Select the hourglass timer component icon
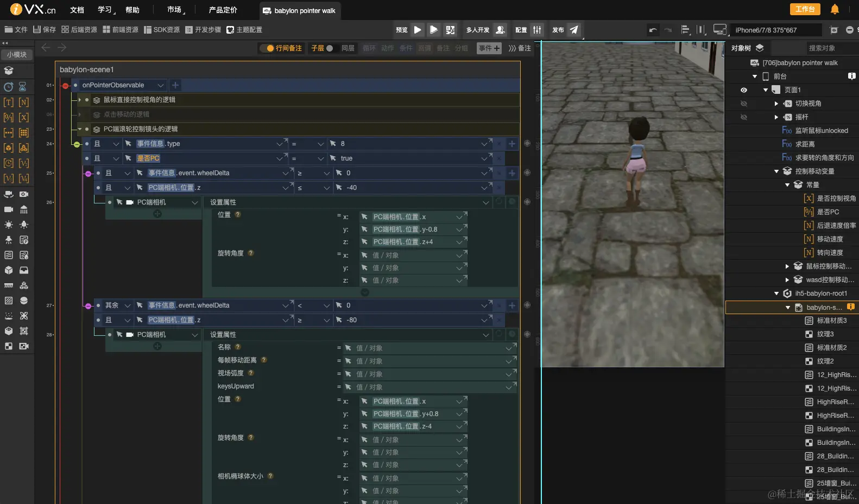The image size is (859, 504). click(x=22, y=87)
